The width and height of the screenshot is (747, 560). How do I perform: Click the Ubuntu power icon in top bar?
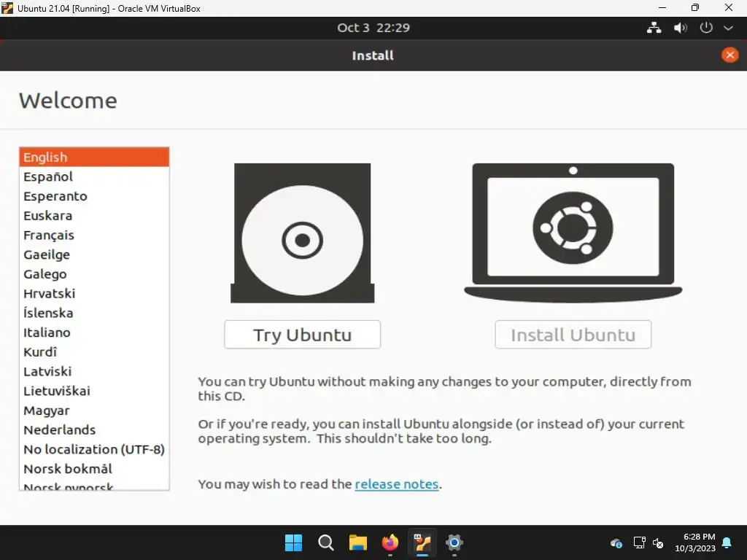point(706,28)
